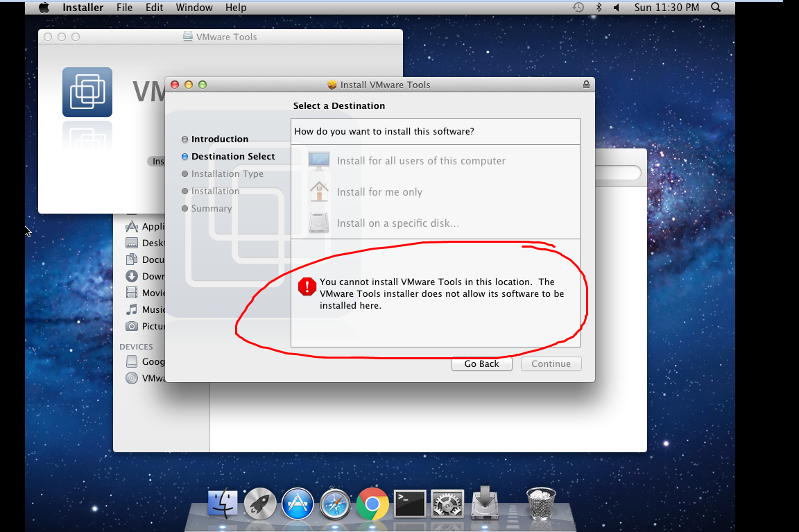The width and height of the screenshot is (799, 532).
Task: Click the installer package icon in title bar
Action: (332, 85)
